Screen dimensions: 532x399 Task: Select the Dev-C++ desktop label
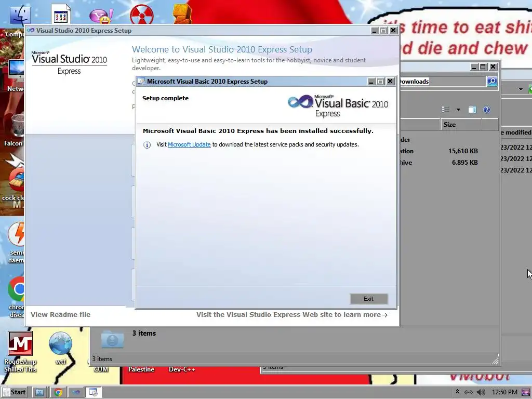click(x=182, y=369)
